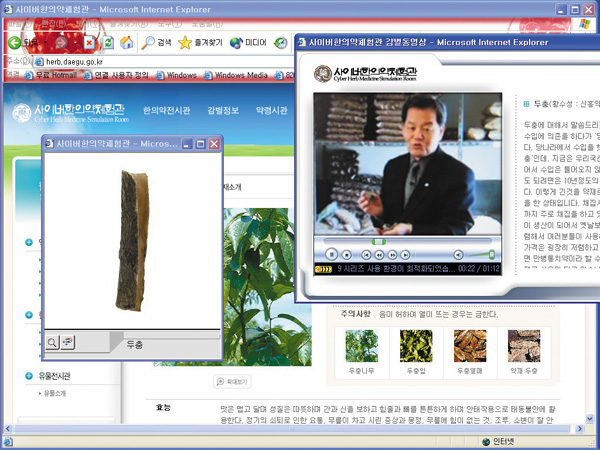
Task: Click the fast forward button in player
Action: pyautogui.click(x=391, y=254)
